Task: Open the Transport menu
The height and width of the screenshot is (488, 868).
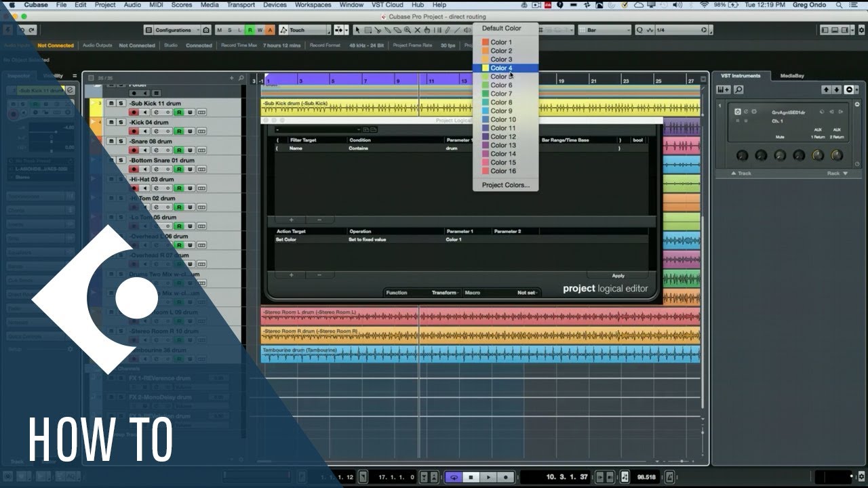Action: tap(241, 5)
